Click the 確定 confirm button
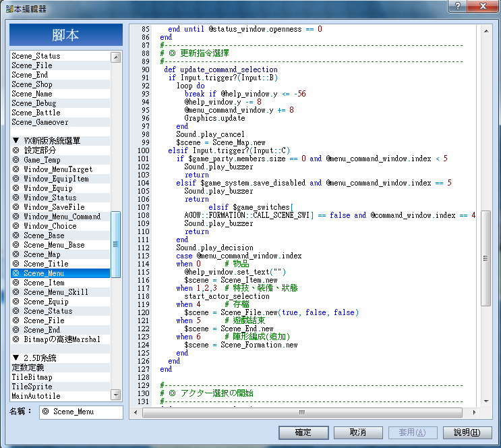501x448 pixels. tap(303, 432)
